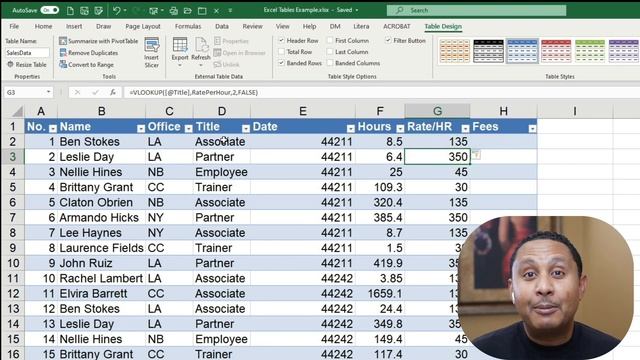Click the cell containing Rachel Lambert
The height and width of the screenshot is (360, 640).
pos(101,278)
